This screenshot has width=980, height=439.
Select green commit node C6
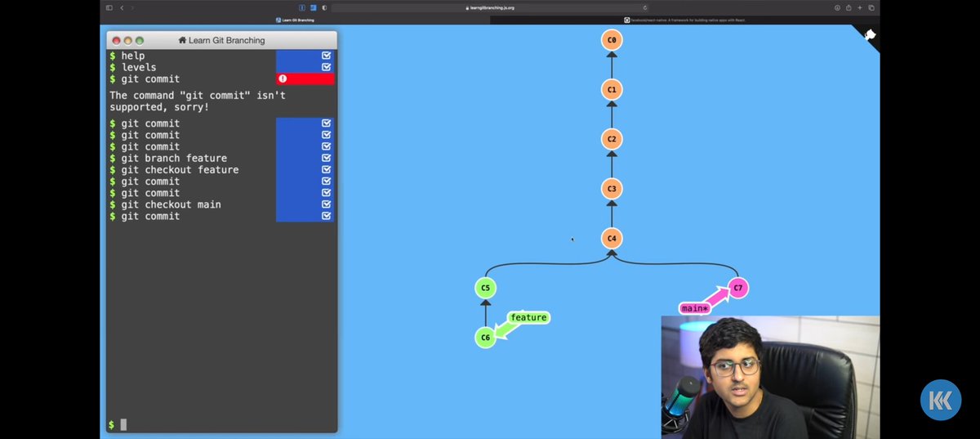click(x=485, y=337)
